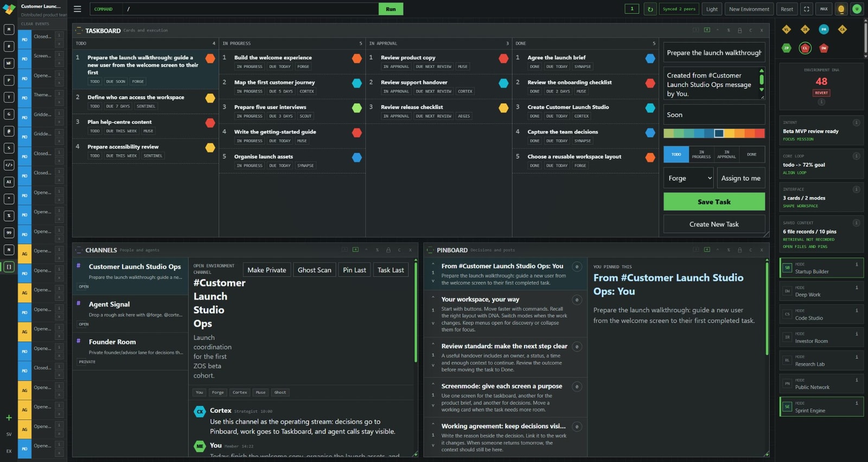Open the Founder Room channel
This screenshot has width=868, height=462.
[130, 351]
